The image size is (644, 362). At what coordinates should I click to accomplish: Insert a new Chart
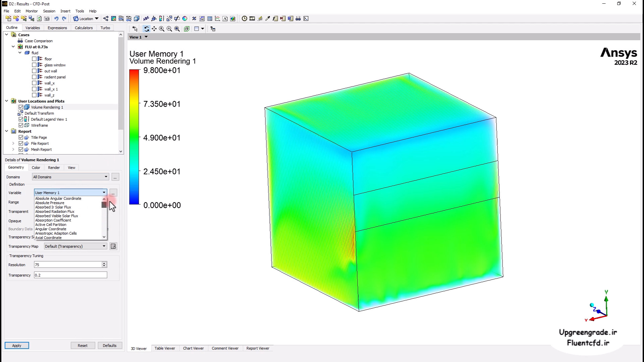[217, 18]
